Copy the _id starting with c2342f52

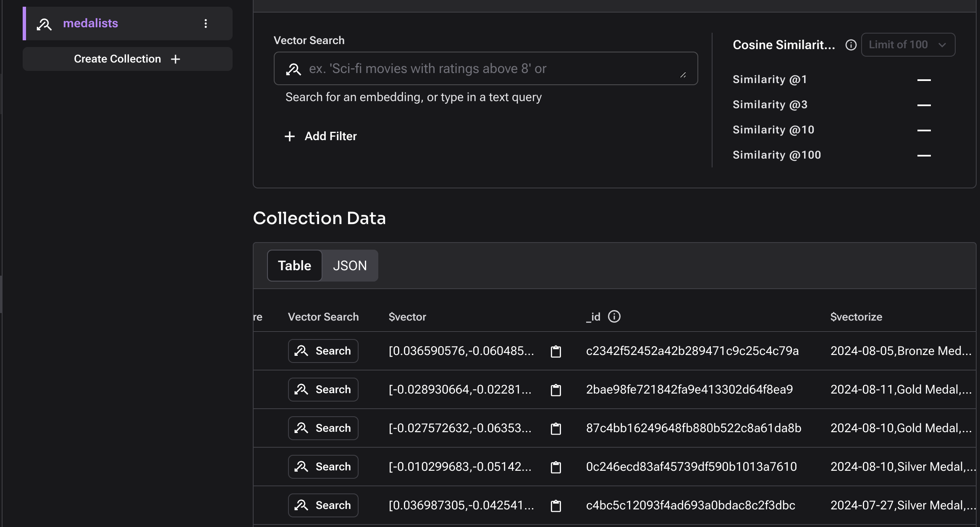tap(556, 351)
